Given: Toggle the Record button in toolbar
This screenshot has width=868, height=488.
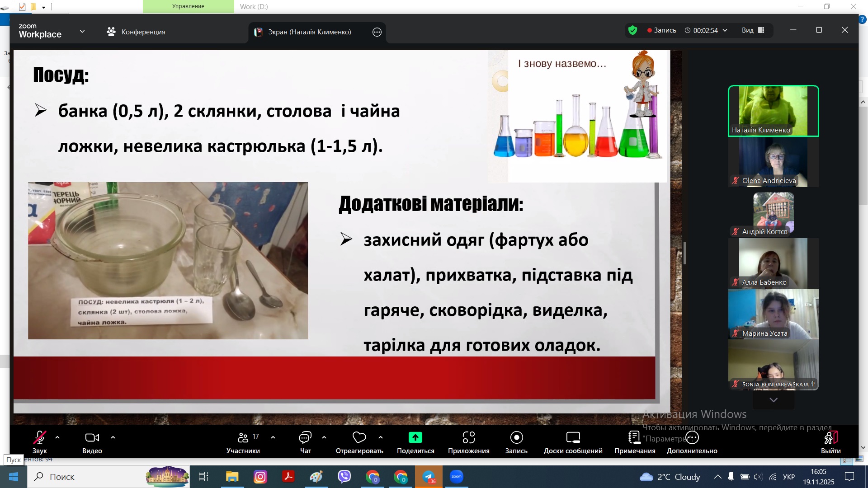Looking at the screenshot, I should coord(516,438).
